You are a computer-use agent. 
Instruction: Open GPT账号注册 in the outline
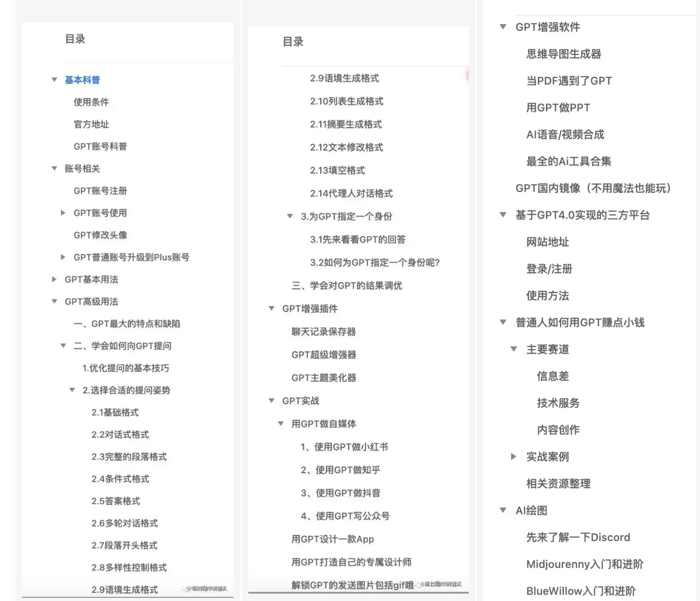pos(100,191)
